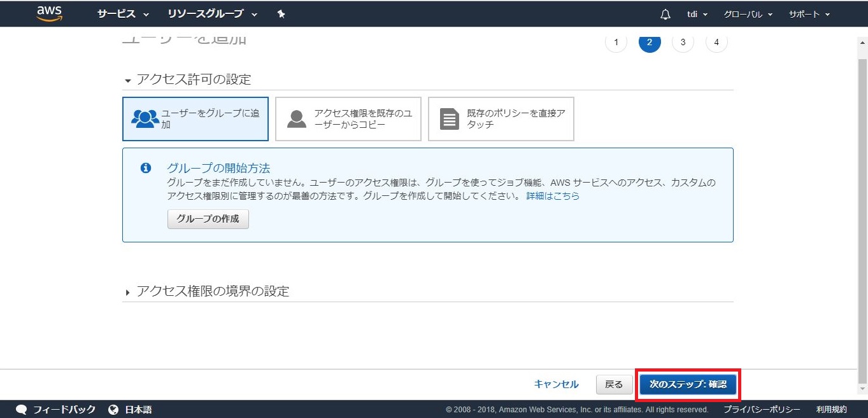Click the 次のステップ: 確認 button
Screen dimensions: 868x418
point(688,384)
